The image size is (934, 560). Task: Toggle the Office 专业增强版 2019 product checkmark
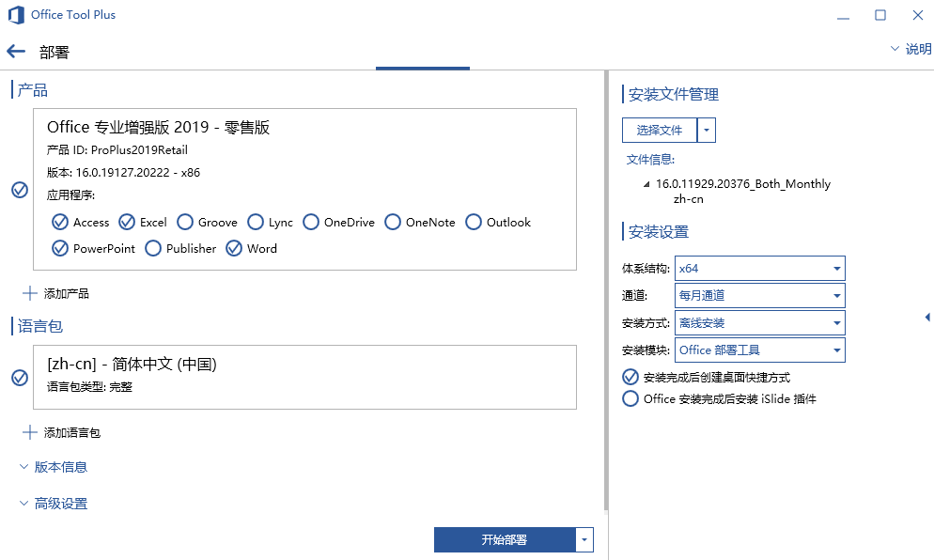[20, 190]
